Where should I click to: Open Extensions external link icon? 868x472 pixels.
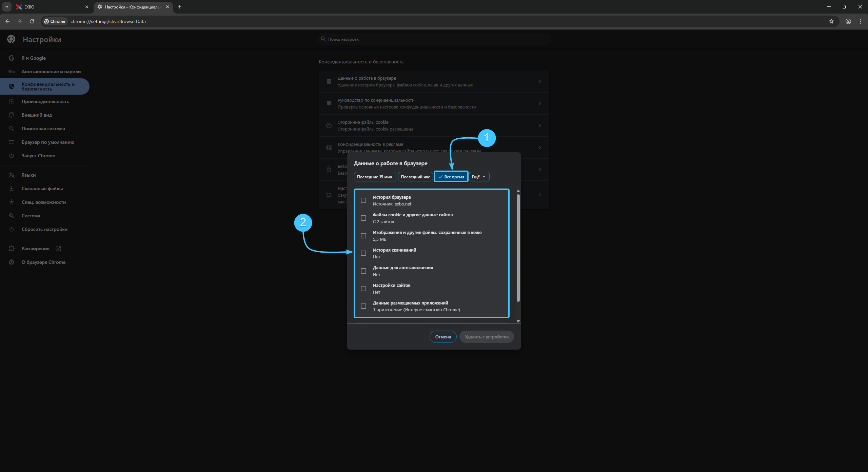(x=58, y=249)
